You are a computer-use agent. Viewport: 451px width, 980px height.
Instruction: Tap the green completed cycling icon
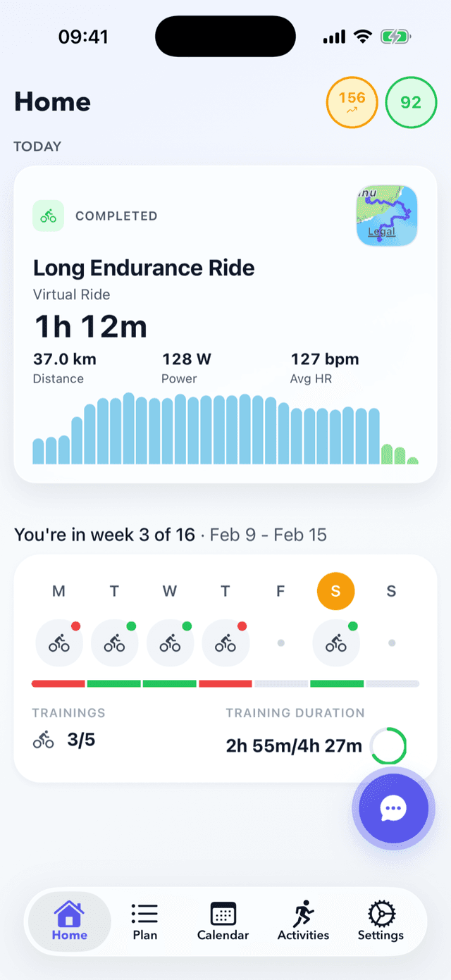tap(49, 216)
